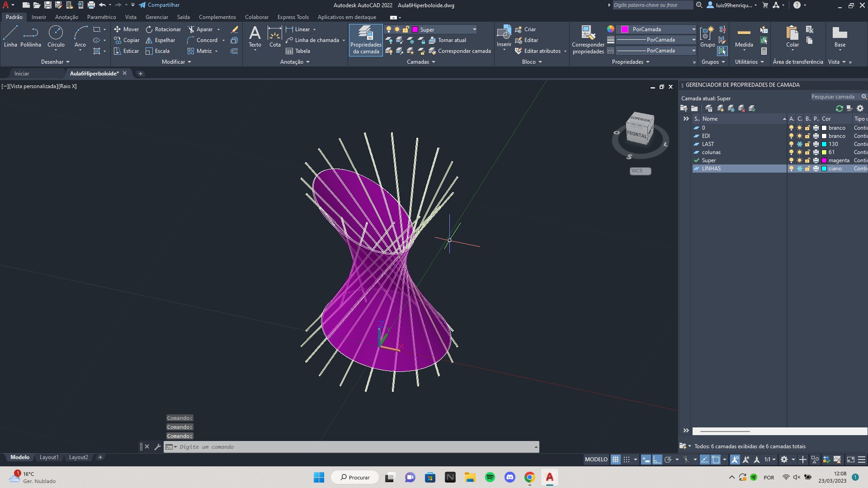
Task: Toggle grid display in status bar
Action: pyautogui.click(x=615, y=460)
